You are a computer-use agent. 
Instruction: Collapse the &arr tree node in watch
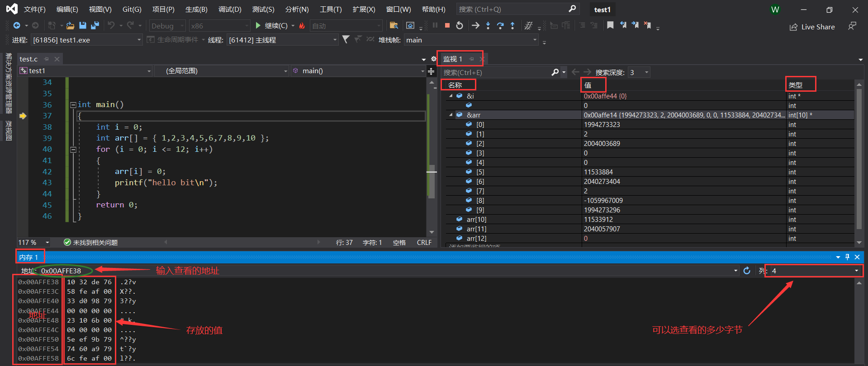451,115
